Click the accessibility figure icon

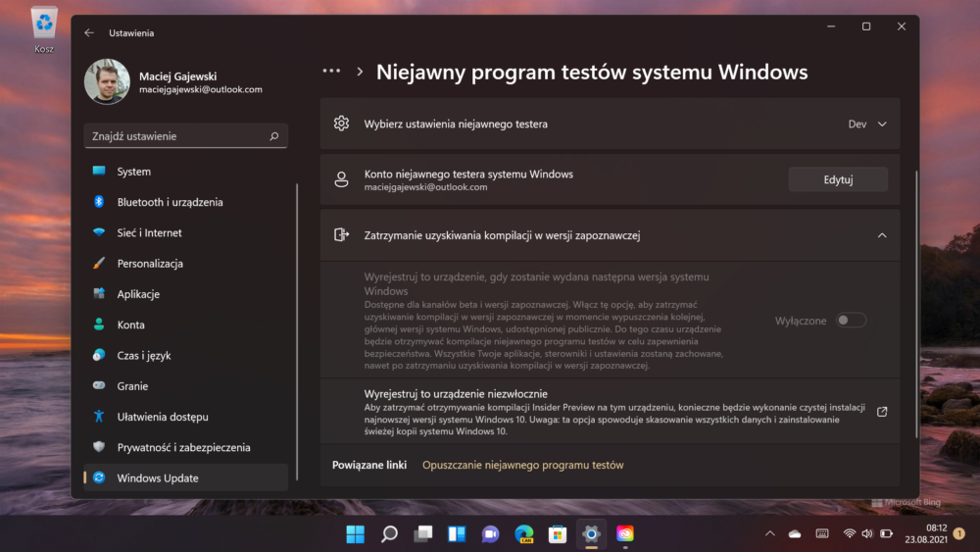(x=99, y=416)
